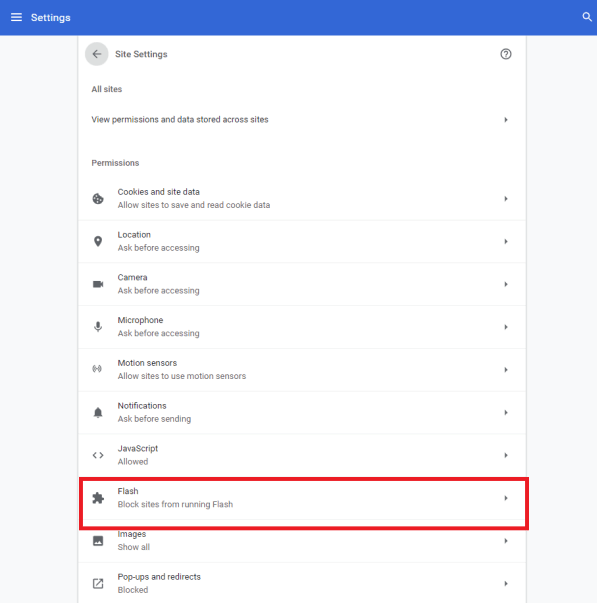The height and width of the screenshot is (603, 597).
Task: Expand the JavaScript row arrow
Action: point(506,455)
